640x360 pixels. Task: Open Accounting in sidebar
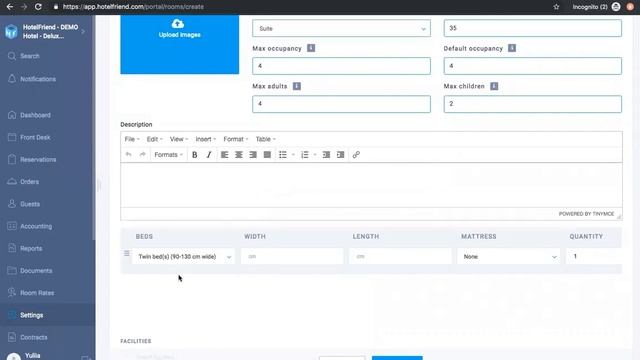pos(36,226)
